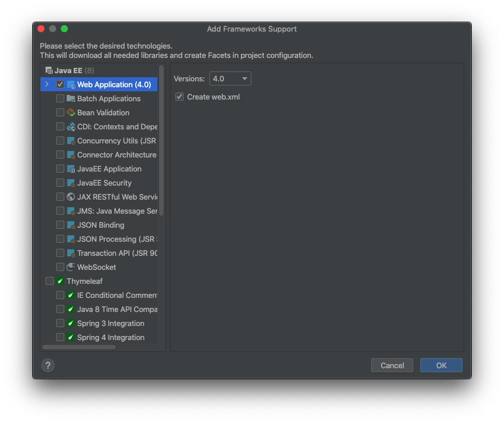Enable Spring 4 Integration checkbox

point(60,337)
